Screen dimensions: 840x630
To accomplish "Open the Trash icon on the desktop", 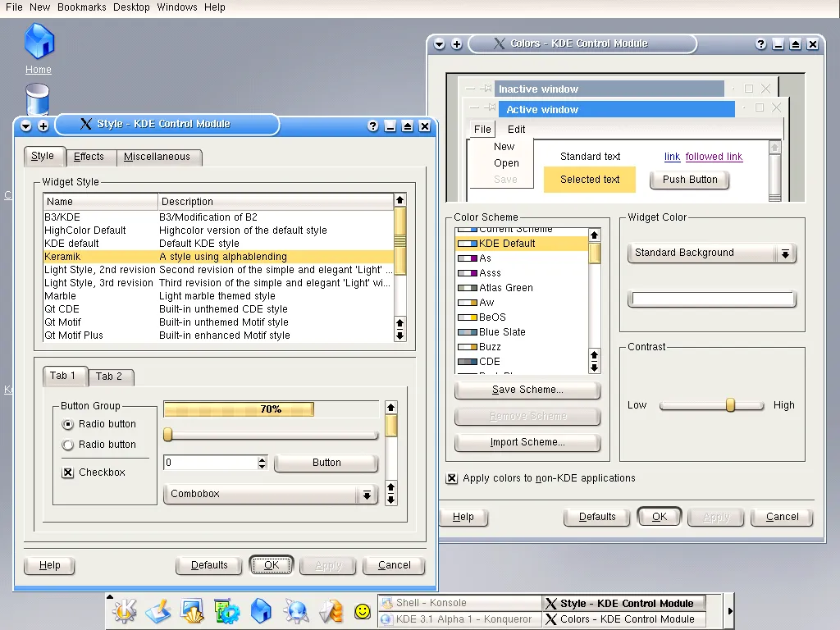I will (x=38, y=98).
